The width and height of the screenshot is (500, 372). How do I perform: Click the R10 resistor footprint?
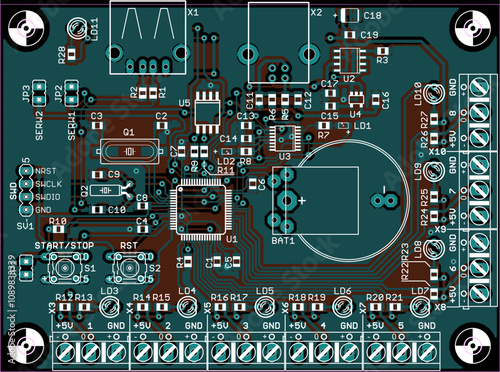coord(59,229)
